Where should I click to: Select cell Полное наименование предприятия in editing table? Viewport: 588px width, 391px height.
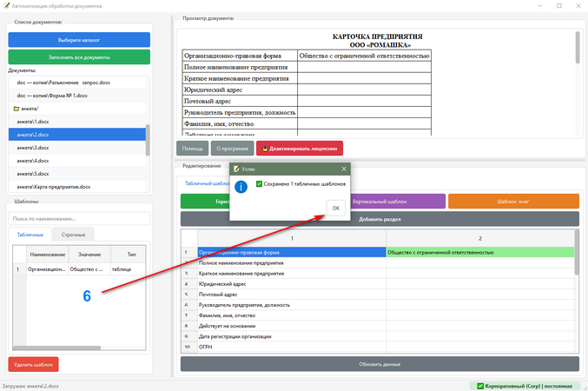point(292,262)
